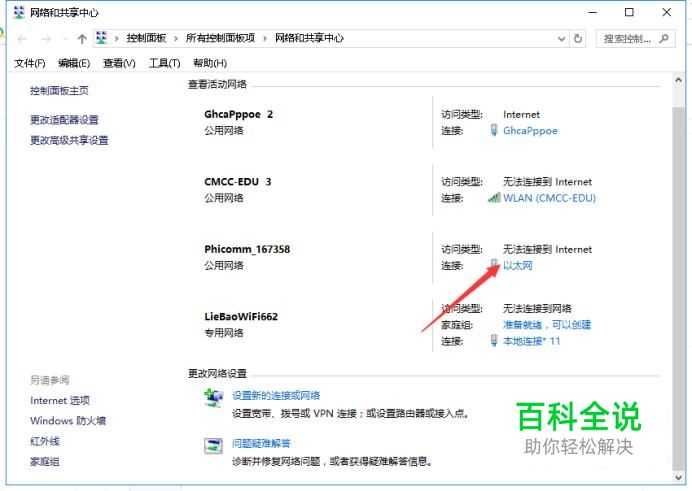Image resolution: width=692 pixels, height=491 pixels.
Task: Open the 工具(T) menu
Action: tap(165, 63)
